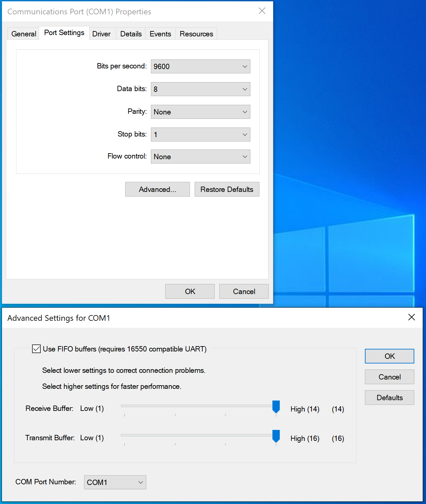Disable the Use FIFO buffers checkbox

36,349
